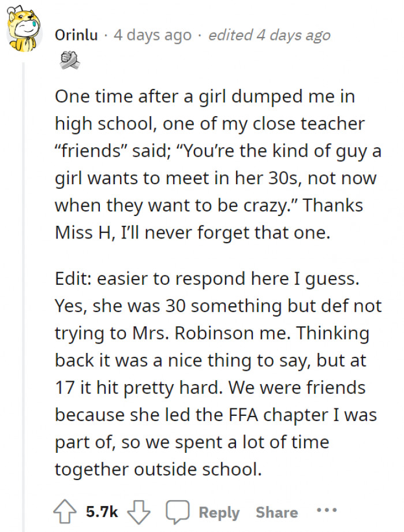Open the ellipsis more-options menu
This screenshot has height=532, width=404.
(327, 511)
